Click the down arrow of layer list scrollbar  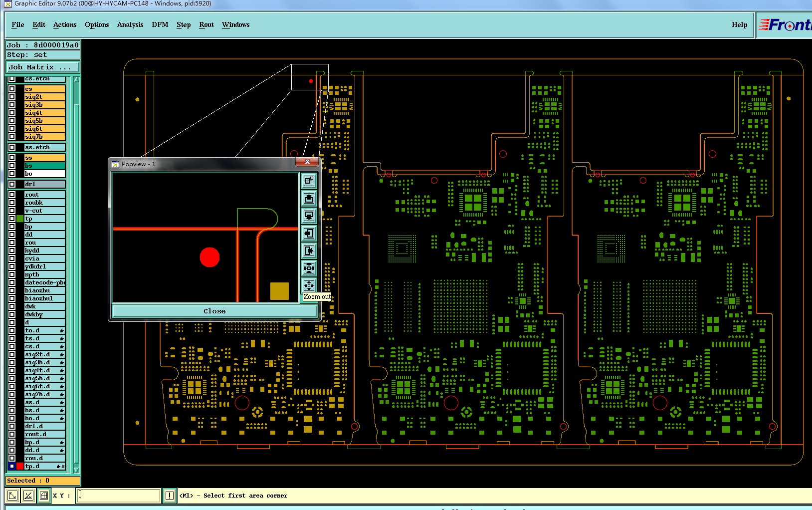point(76,470)
